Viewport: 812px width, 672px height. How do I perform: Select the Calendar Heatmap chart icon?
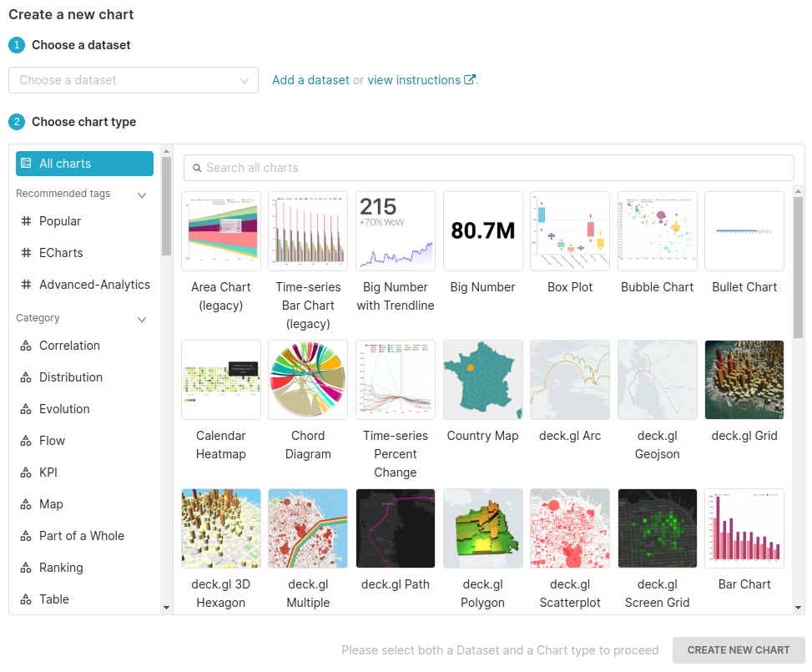(x=221, y=380)
